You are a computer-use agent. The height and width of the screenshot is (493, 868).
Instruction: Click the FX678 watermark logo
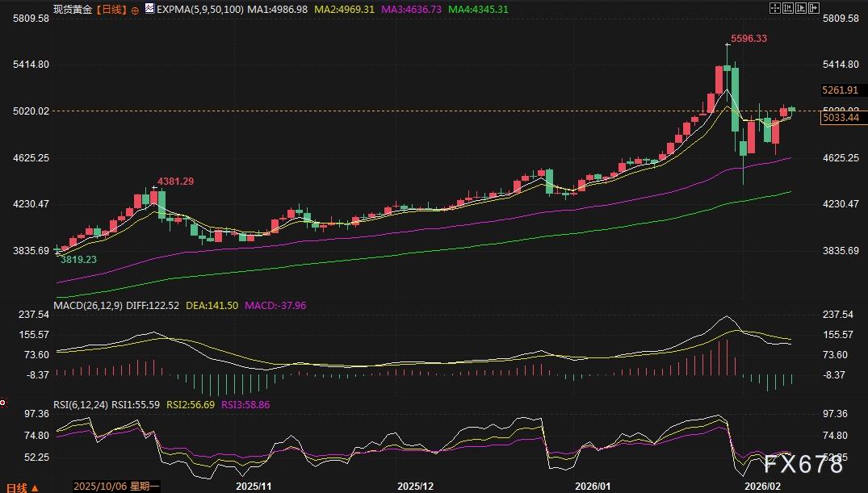click(803, 466)
